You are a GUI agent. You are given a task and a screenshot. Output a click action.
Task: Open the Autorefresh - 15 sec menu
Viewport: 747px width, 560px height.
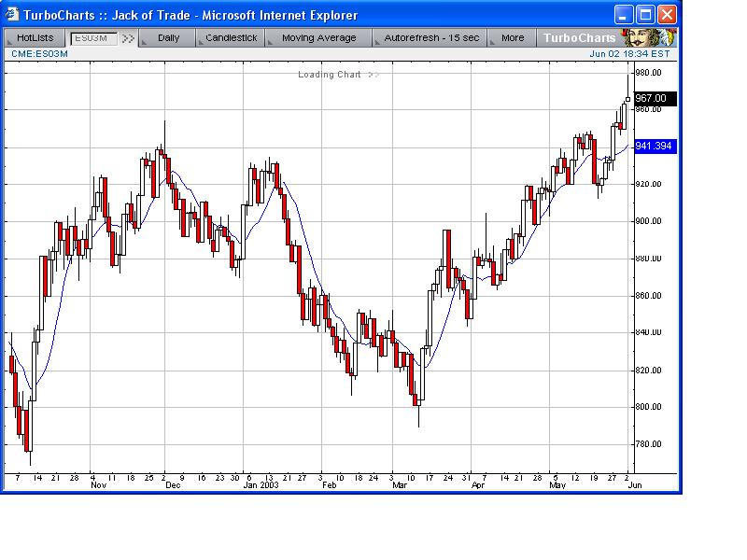431,38
